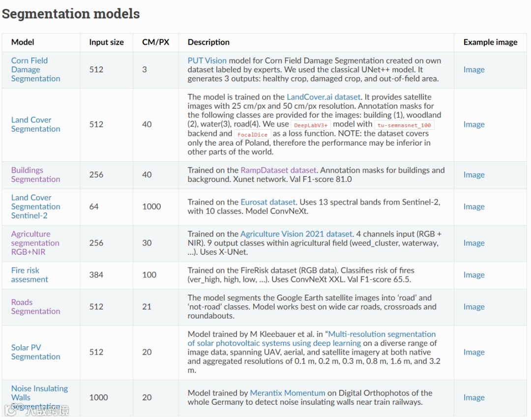Open the Eurosat dataset link

[x=268, y=202]
